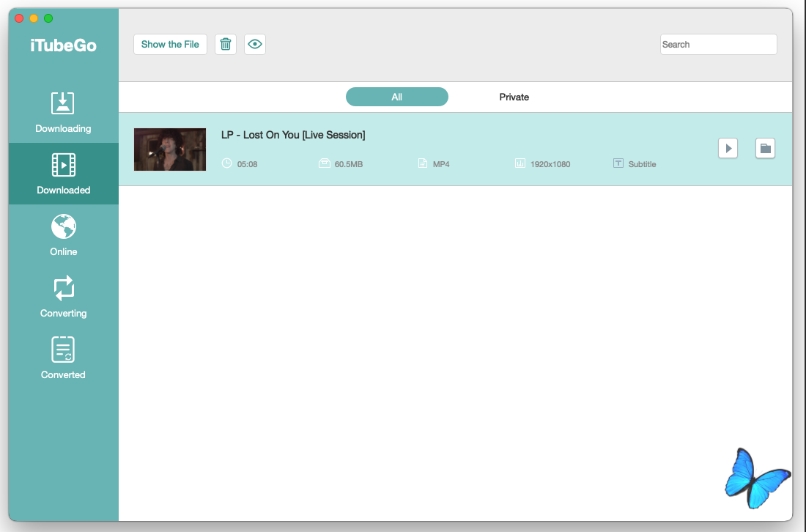Click the iTubeGo logo text
The width and height of the screenshot is (806, 532).
(x=63, y=45)
